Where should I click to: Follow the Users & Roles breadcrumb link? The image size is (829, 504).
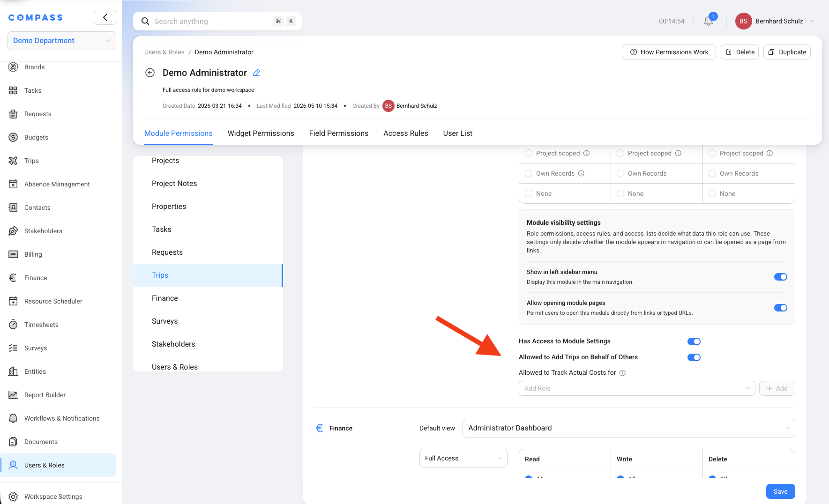tap(164, 52)
